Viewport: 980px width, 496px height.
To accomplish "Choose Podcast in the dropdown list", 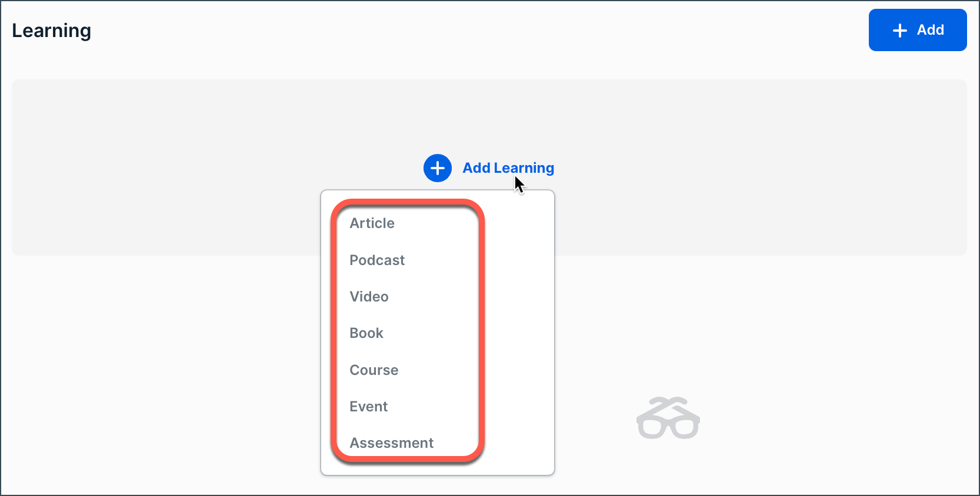I will click(377, 260).
